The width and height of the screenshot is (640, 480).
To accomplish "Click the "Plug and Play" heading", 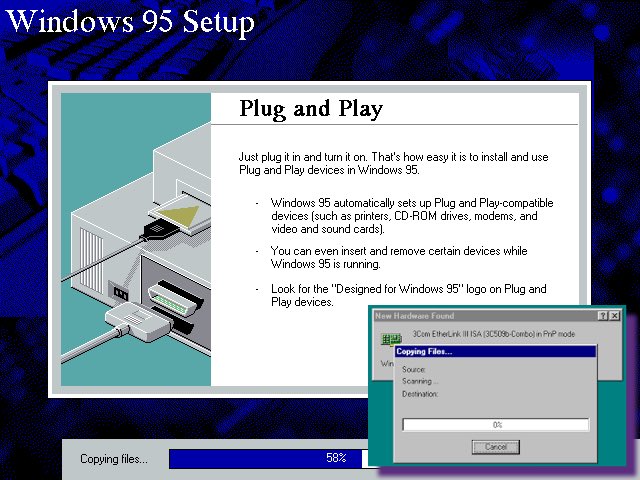I will click(311, 109).
